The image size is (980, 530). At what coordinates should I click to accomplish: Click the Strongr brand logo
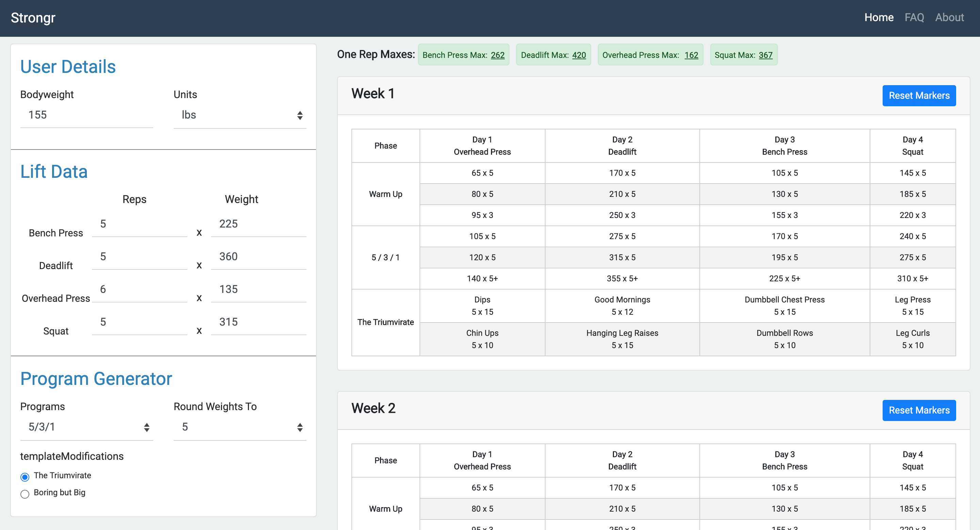click(x=33, y=17)
